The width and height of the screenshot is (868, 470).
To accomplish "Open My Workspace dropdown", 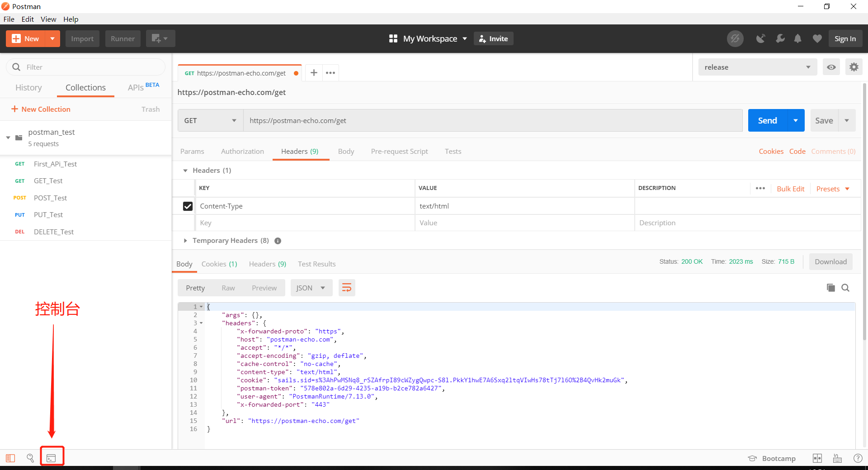I will [x=435, y=38].
